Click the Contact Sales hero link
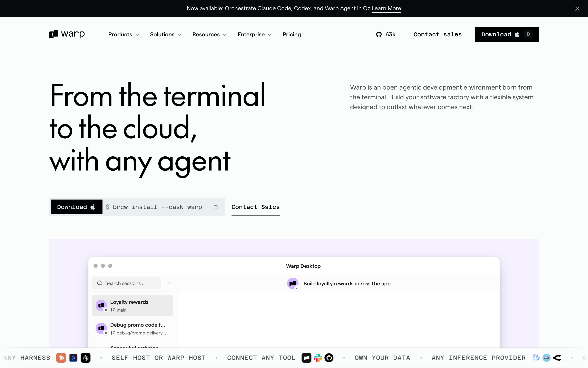 pyautogui.click(x=255, y=207)
